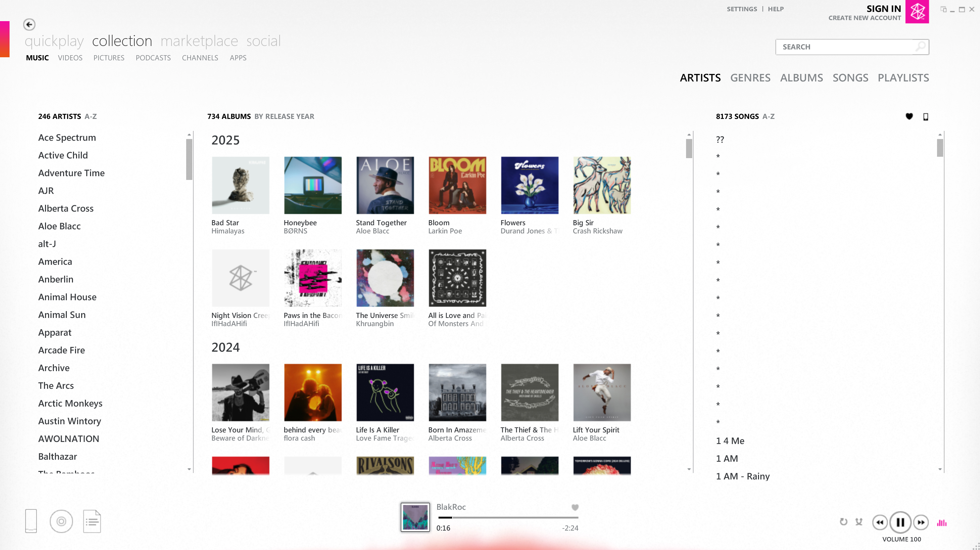Show the SONGS view
980x550 pixels.
click(x=850, y=78)
